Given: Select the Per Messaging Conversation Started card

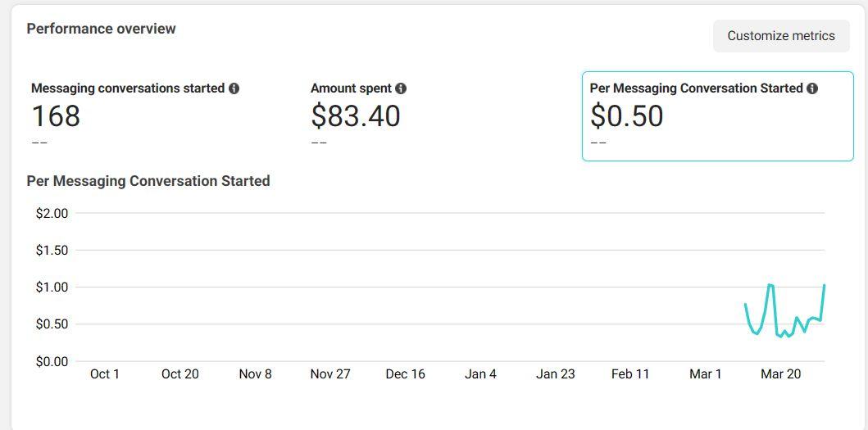Looking at the screenshot, I should coord(717,115).
